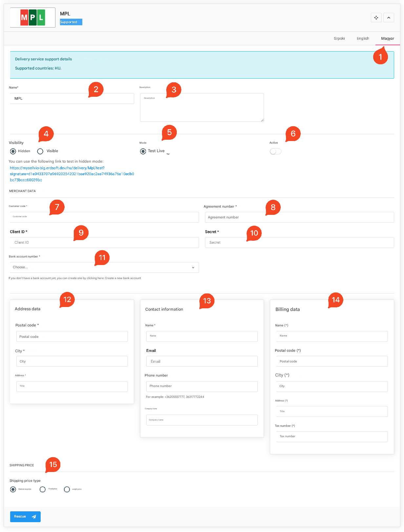Focus the Agreement number field
404x532 pixels.
(299, 217)
